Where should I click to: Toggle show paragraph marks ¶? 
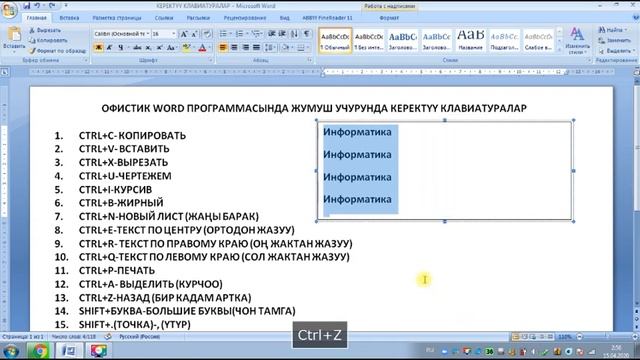pos(307,34)
